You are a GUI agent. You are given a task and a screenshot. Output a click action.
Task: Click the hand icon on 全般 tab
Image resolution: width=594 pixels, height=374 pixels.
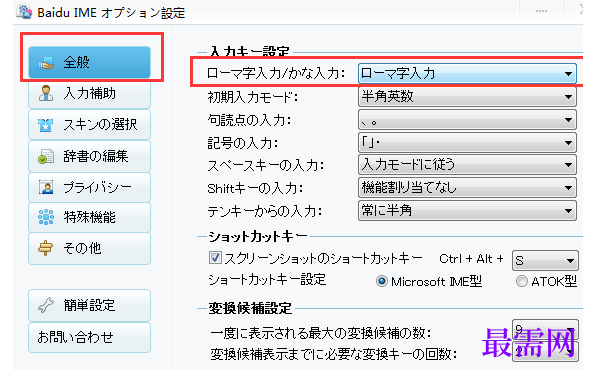pos(46,63)
